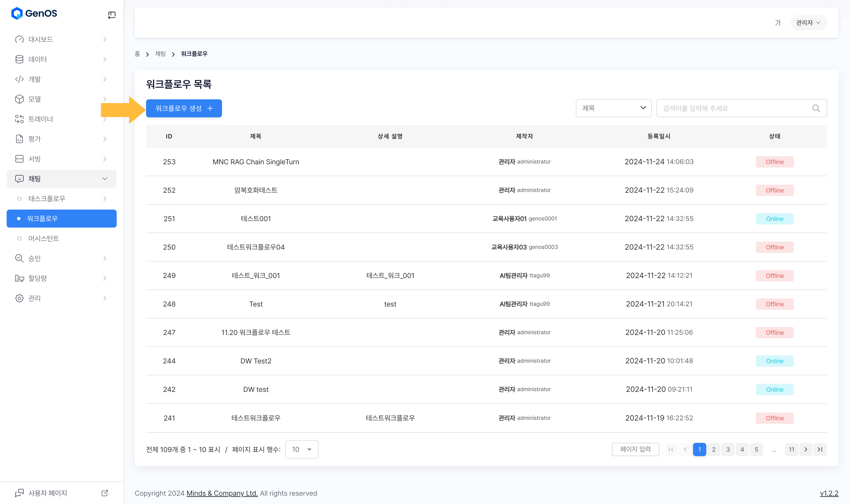Select 태스크플로우 submenu item

(x=46, y=199)
